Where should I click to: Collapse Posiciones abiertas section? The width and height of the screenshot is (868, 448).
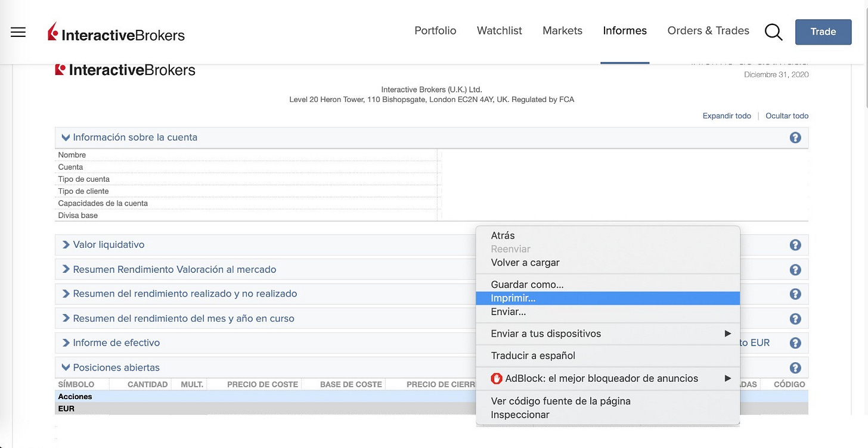pos(66,368)
